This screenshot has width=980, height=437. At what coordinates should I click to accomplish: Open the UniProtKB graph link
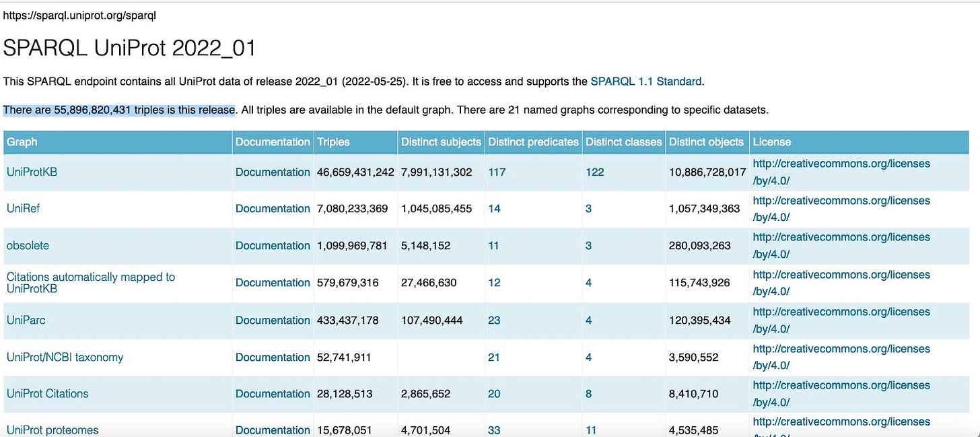pyautogui.click(x=32, y=172)
